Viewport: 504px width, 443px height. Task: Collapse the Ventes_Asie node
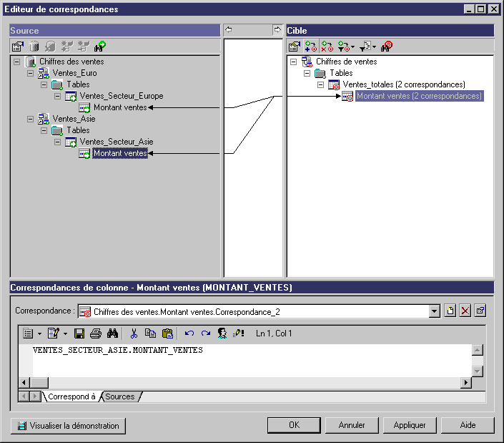(x=30, y=119)
